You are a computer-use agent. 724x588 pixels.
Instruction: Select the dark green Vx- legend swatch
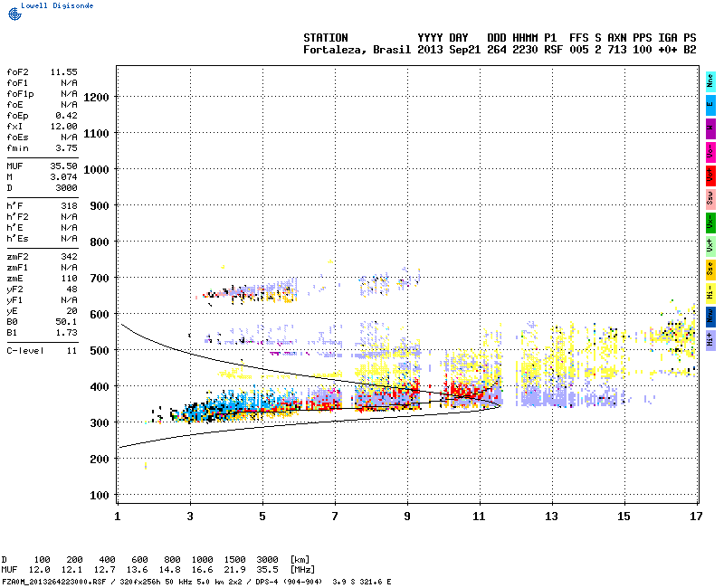[710, 222]
